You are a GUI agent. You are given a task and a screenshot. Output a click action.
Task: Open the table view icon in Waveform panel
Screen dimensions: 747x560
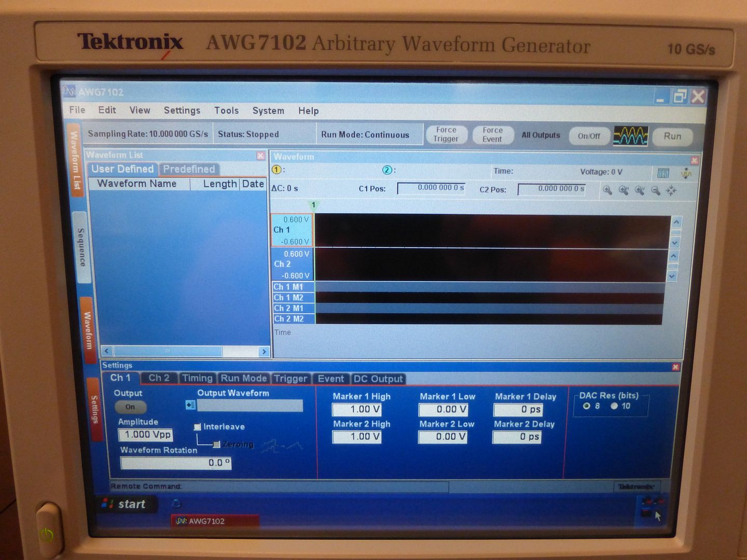pos(663,173)
